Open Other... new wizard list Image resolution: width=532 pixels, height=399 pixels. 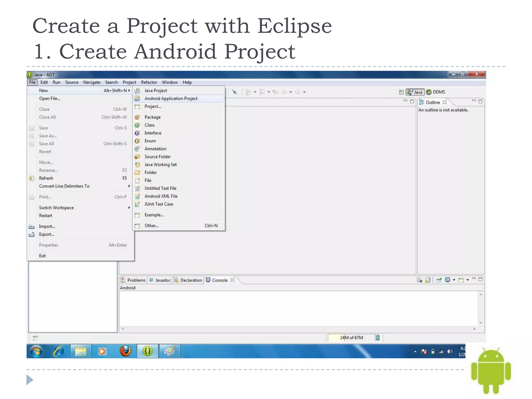click(178, 226)
